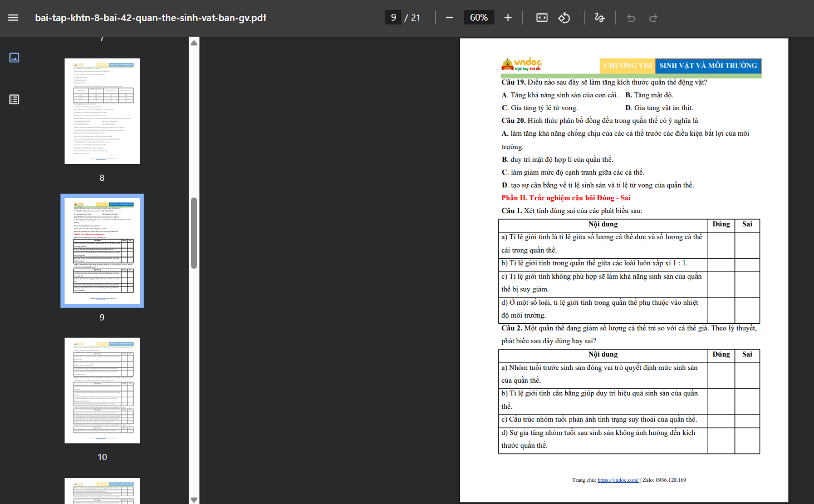Click 'CHƯƠNG VIII' header label
The width and height of the screenshot is (814, 504).
[x=627, y=66]
